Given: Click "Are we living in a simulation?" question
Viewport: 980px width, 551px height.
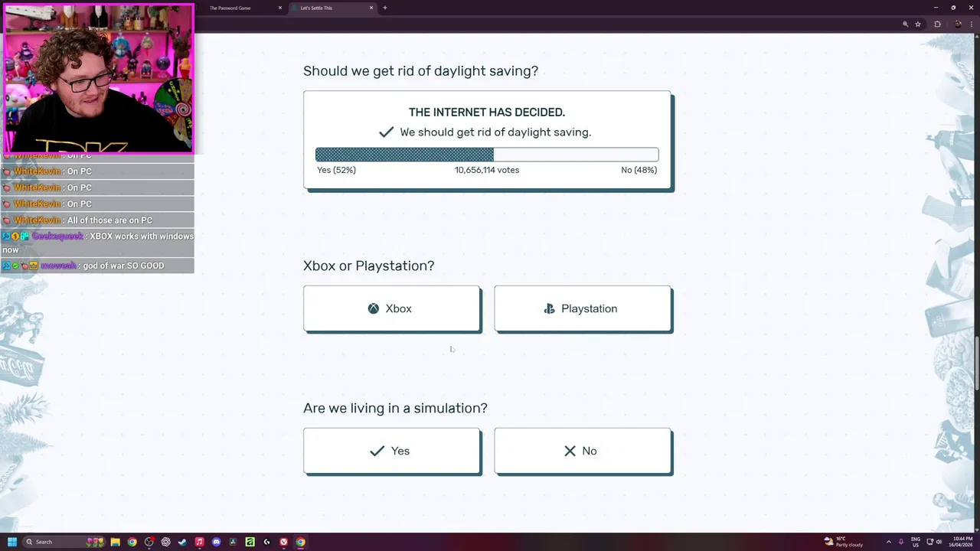Looking at the screenshot, I should coord(395,408).
